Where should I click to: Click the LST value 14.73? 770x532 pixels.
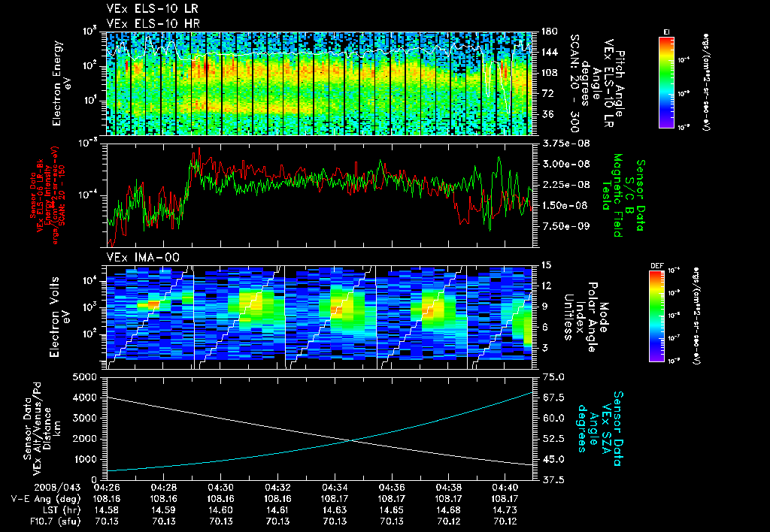(x=505, y=510)
